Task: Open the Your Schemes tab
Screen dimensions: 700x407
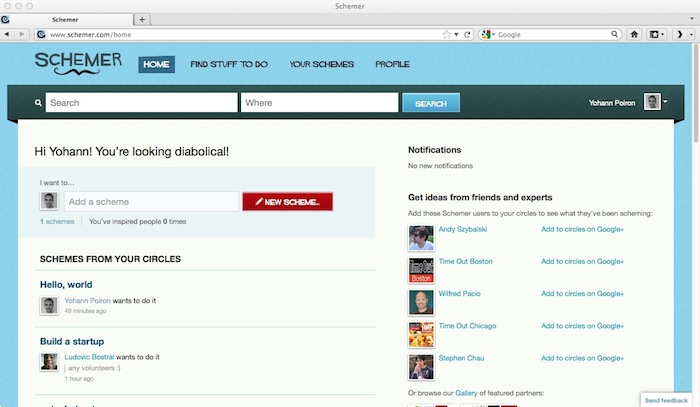Action: 321,64
